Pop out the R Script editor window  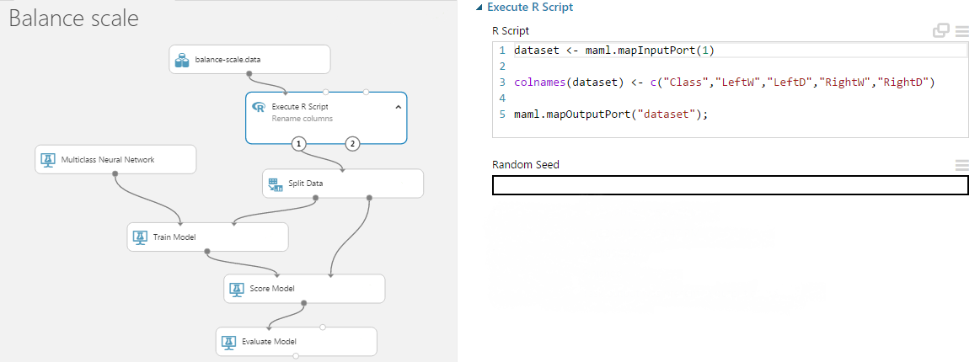click(941, 30)
